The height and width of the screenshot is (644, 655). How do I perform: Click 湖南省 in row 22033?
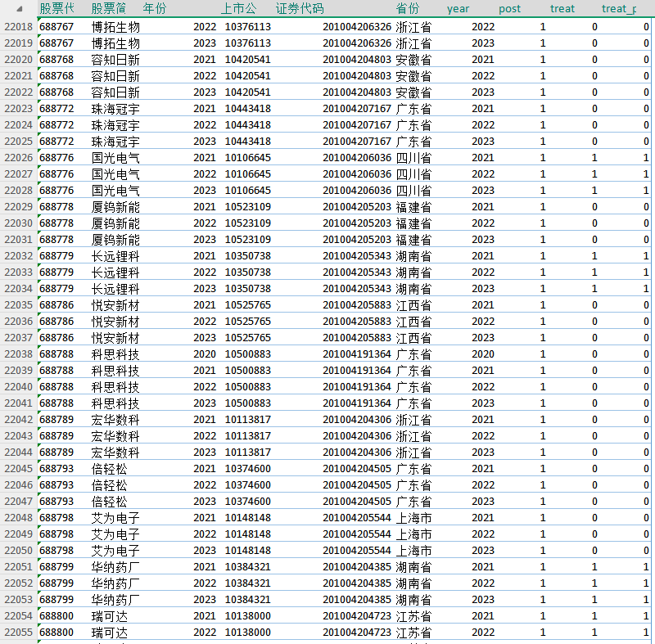pos(413,272)
